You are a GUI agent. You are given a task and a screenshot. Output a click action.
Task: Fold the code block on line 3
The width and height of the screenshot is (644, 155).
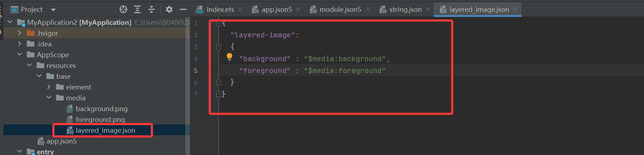[219, 47]
